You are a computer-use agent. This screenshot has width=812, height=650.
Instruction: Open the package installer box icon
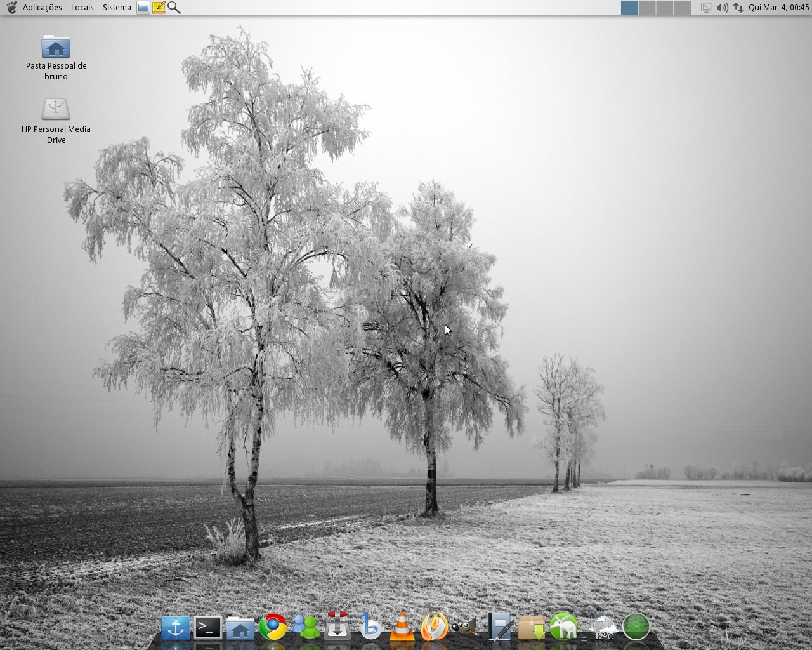(532, 628)
